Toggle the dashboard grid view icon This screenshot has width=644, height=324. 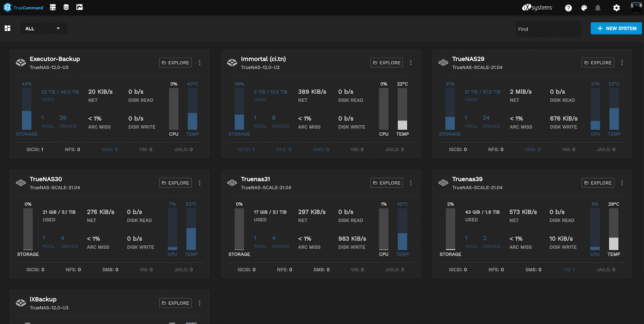tap(7, 28)
